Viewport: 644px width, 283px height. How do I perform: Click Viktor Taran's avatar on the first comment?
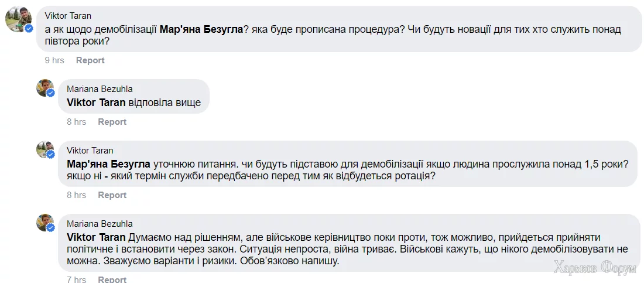tap(18, 20)
